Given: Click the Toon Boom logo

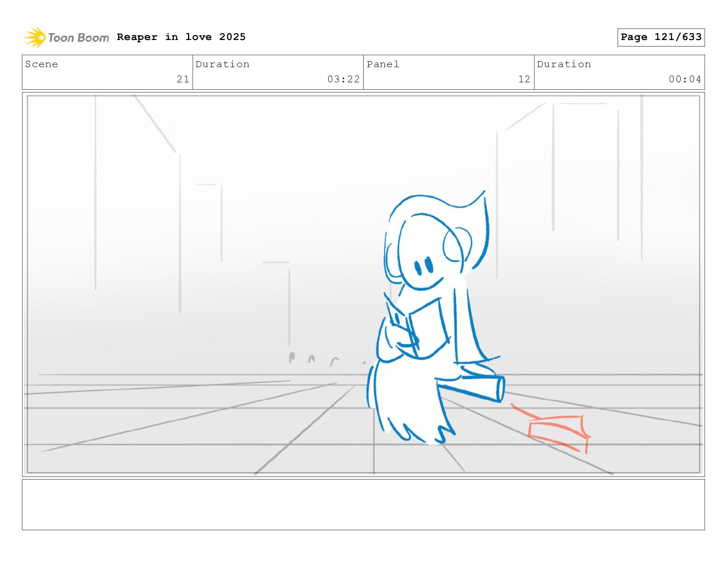Looking at the screenshot, I should click(x=67, y=37).
